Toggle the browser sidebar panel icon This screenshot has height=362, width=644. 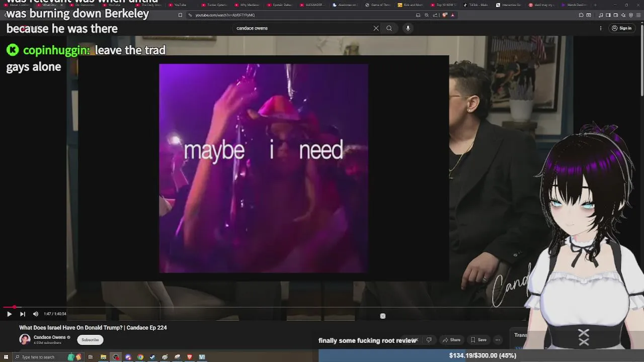point(608,15)
